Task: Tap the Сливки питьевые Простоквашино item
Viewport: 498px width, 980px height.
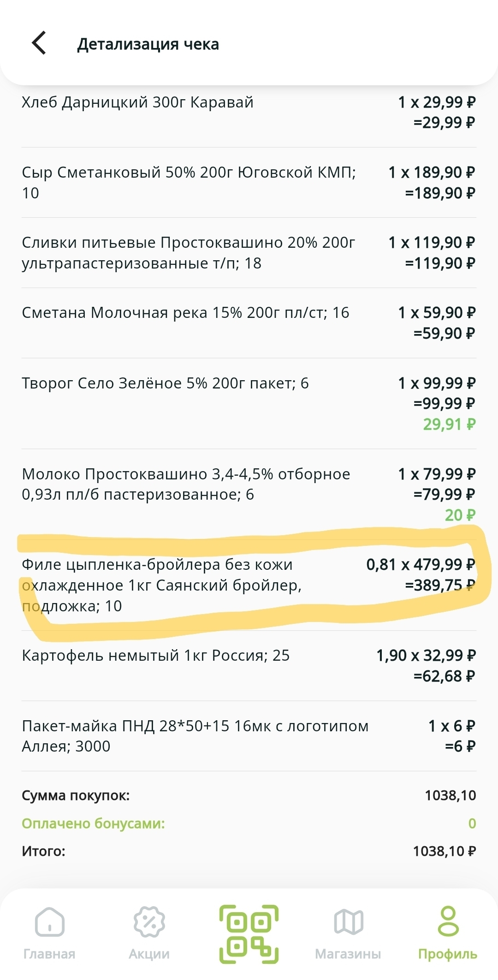Action: (x=189, y=252)
